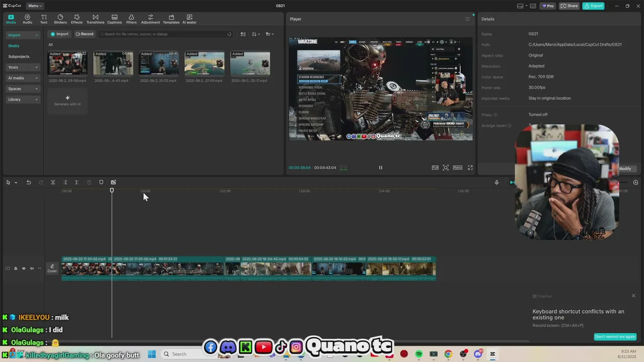Open the Stickers panel

pyautogui.click(x=60, y=19)
